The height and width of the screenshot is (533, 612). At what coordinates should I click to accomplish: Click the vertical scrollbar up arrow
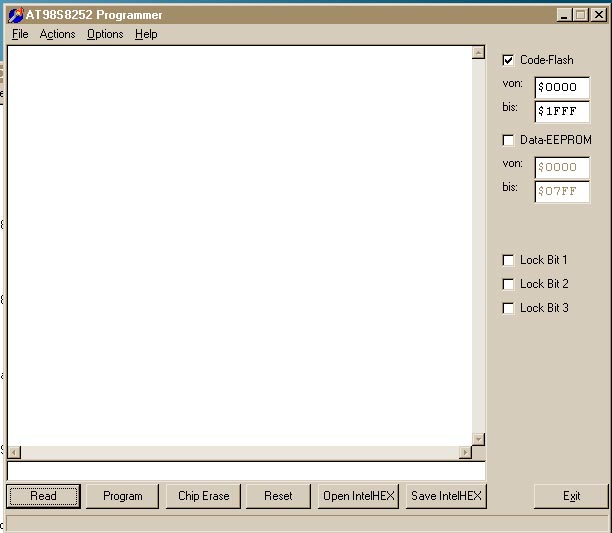(479, 52)
